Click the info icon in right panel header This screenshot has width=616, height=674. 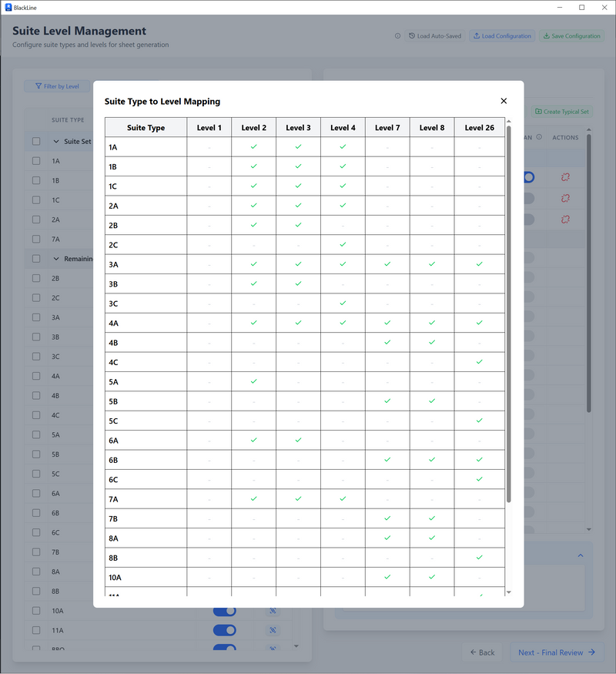[539, 137]
